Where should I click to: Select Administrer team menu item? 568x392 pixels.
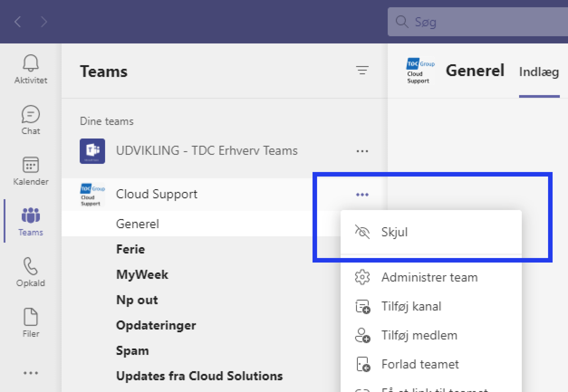(x=429, y=277)
